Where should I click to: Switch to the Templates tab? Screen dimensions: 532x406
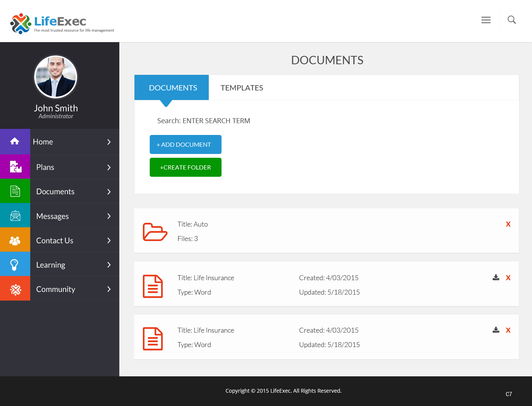pos(242,87)
